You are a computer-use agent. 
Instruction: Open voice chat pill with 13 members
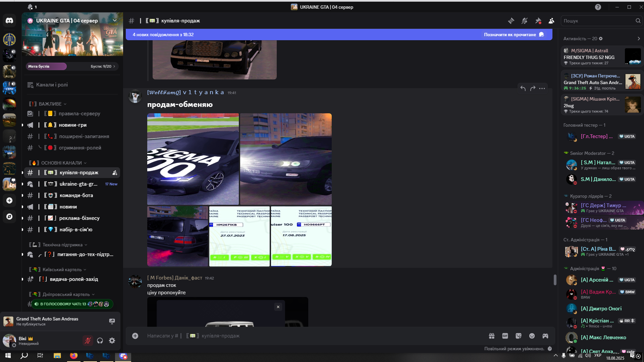click(x=72, y=304)
